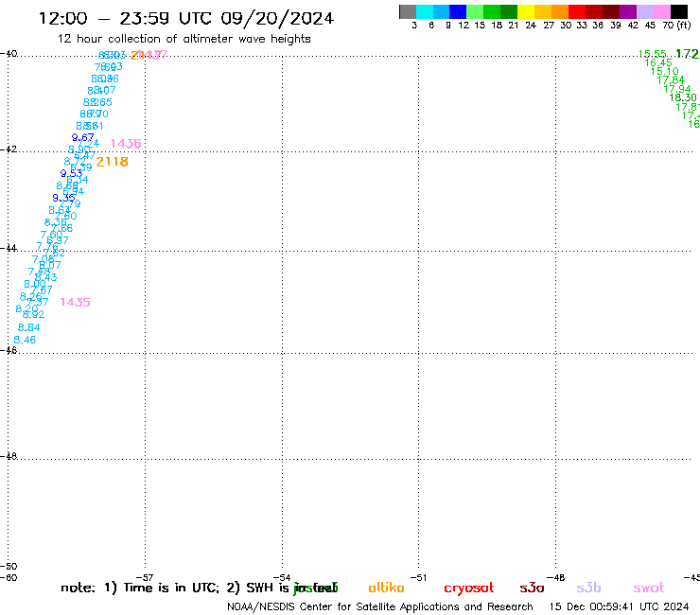Click the pink 'swot' satellite label

pyautogui.click(x=649, y=588)
